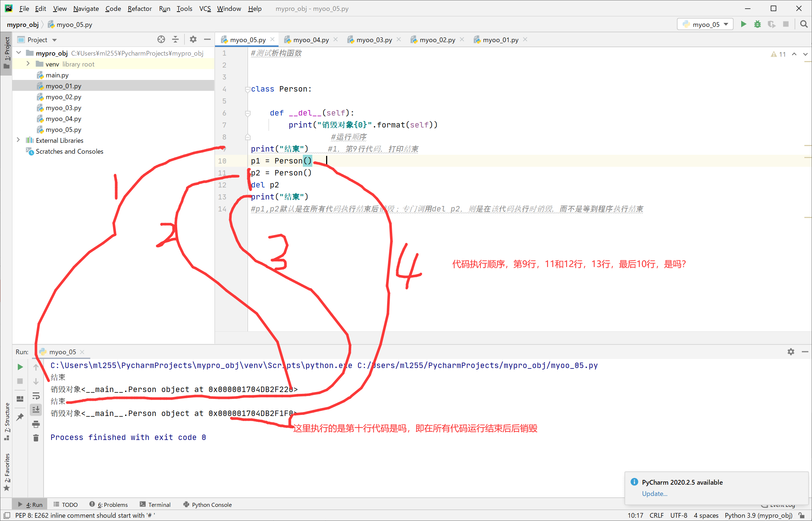Viewport: 812px width, 521px height.
Task: Open line separator CRLF selector
Action: pos(657,515)
